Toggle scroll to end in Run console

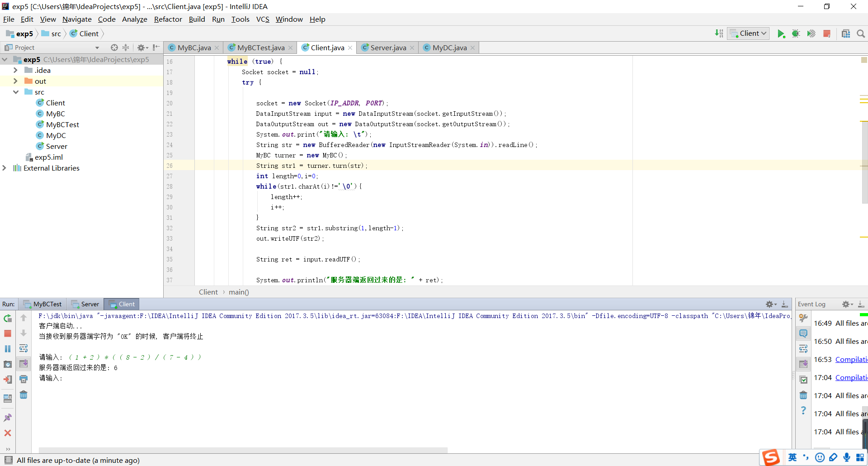pyautogui.click(x=24, y=364)
